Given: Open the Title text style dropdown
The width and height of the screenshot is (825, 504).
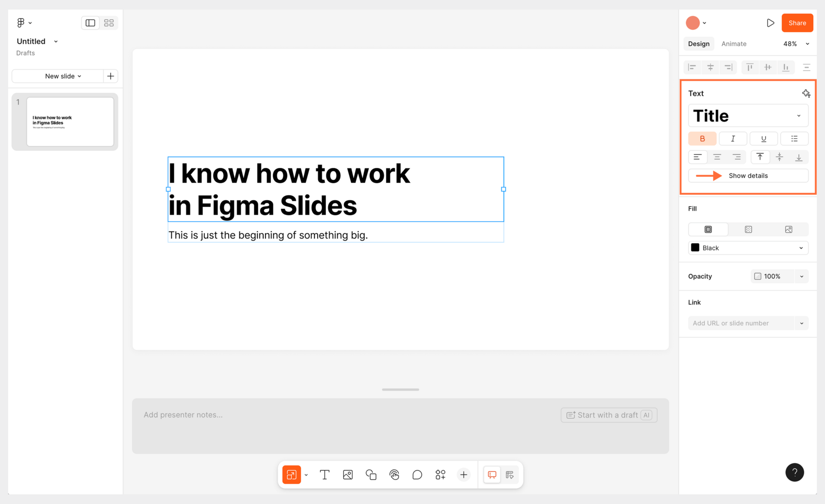Looking at the screenshot, I should (748, 115).
